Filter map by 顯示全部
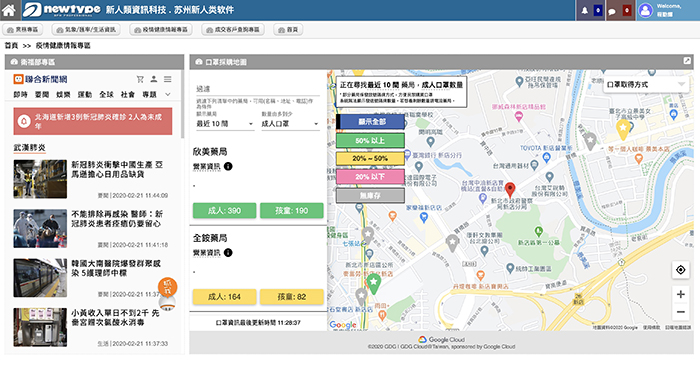Viewport: 700px width, 365px height. [371, 122]
